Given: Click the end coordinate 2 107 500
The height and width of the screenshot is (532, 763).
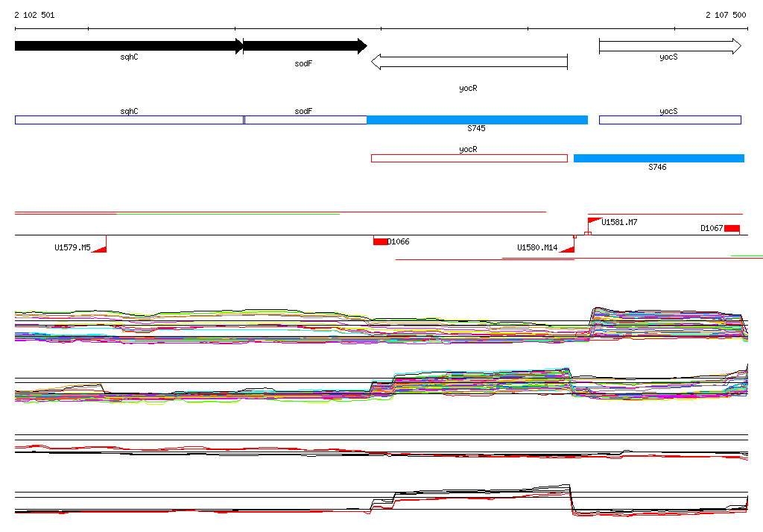Looking at the screenshot, I should [x=726, y=15].
